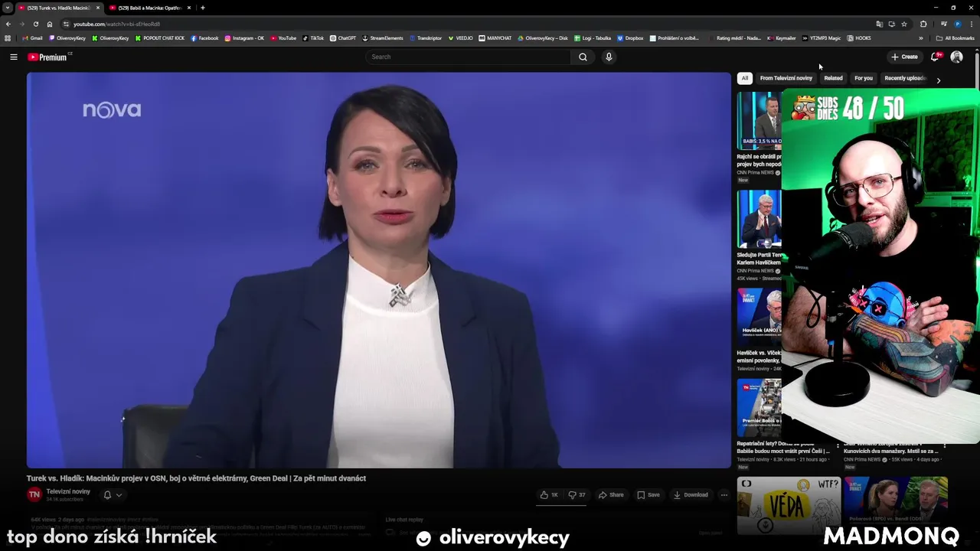The image size is (980, 551).
Task: Open the Dropbox bookmark
Action: coord(630,38)
